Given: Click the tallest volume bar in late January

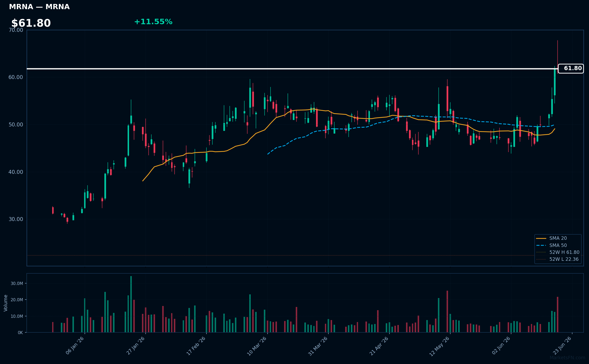Looking at the screenshot, I should coord(131,304).
